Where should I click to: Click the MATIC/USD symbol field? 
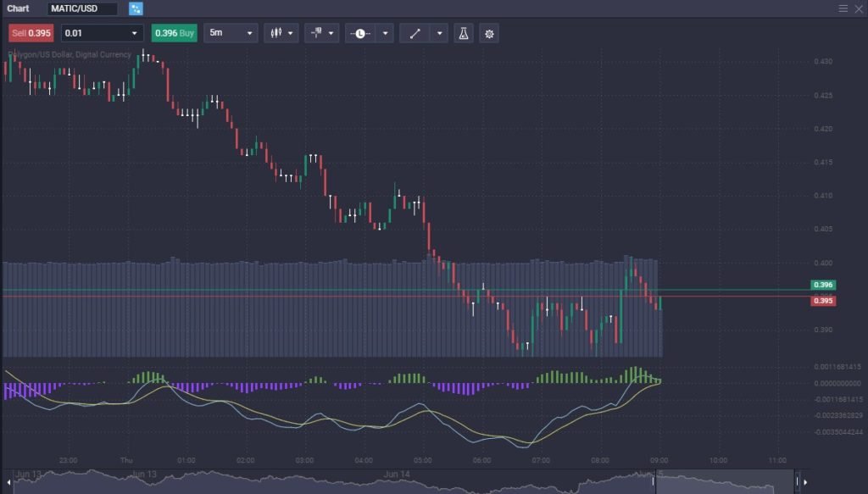point(82,8)
